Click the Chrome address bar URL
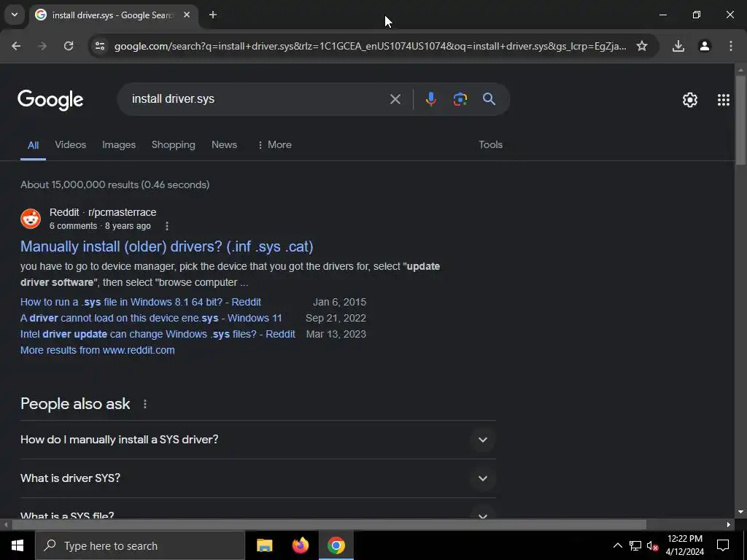 370,46
